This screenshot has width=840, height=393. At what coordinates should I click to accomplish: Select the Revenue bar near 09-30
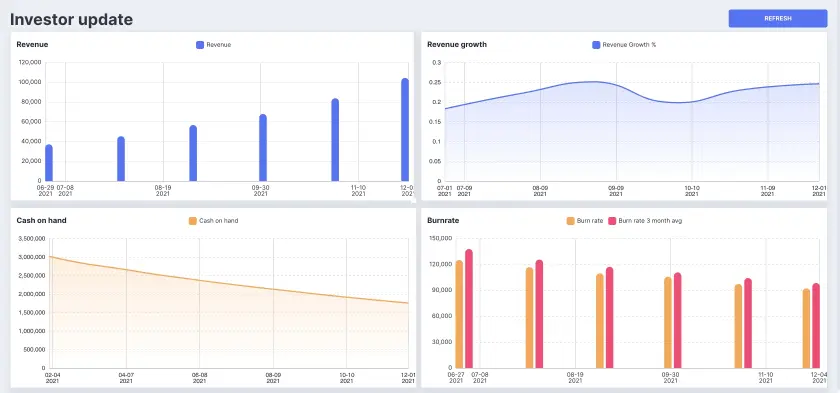coord(263,148)
